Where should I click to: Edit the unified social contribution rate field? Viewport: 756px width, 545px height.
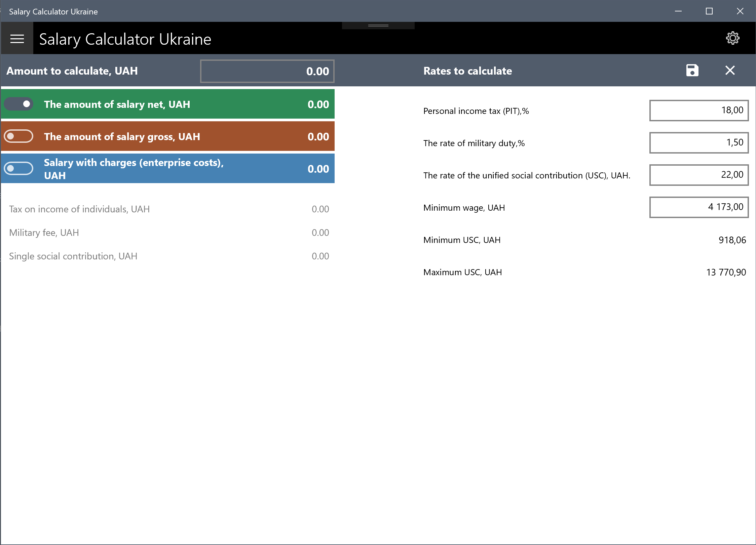click(698, 175)
